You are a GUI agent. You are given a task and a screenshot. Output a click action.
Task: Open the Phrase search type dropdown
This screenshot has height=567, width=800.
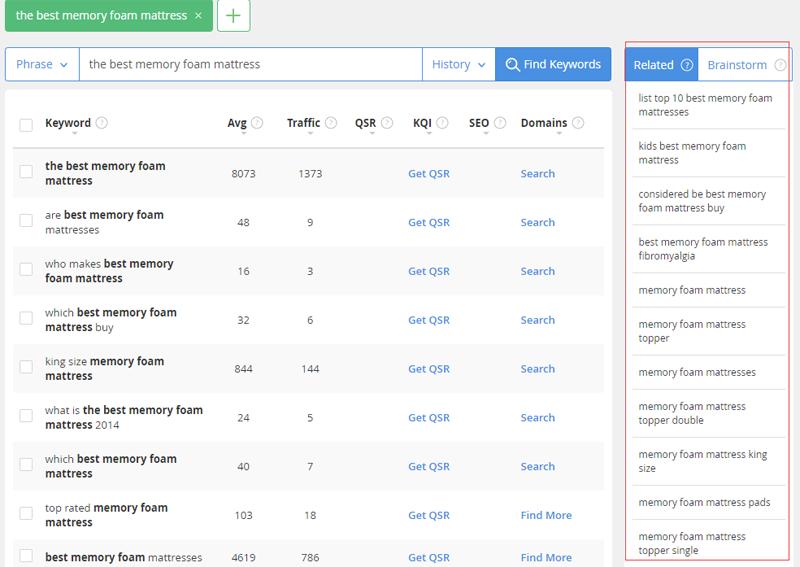42,64
